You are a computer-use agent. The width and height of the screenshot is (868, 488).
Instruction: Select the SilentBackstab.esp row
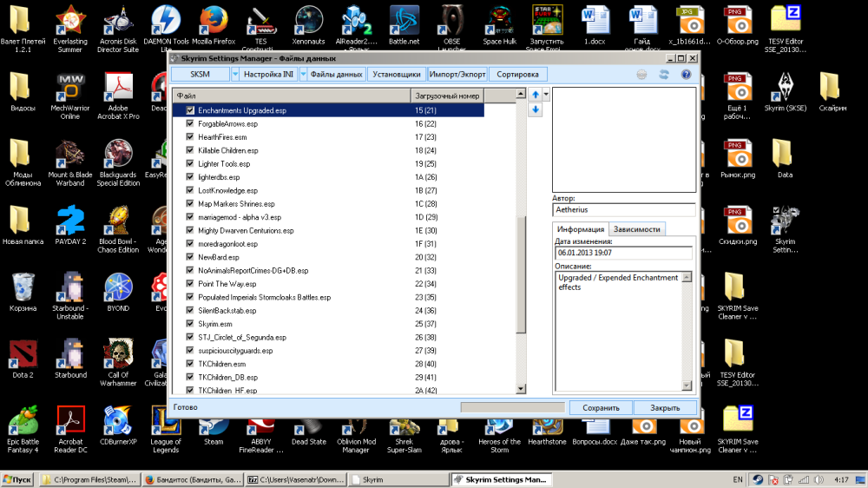(328, 310)
